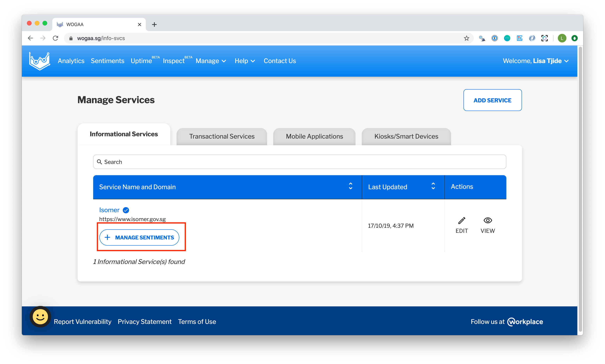Viewport: 605px width, 364px height.
Task: Bookmark page with star icon
Action: pyautogui.click(x=466, y=38)
